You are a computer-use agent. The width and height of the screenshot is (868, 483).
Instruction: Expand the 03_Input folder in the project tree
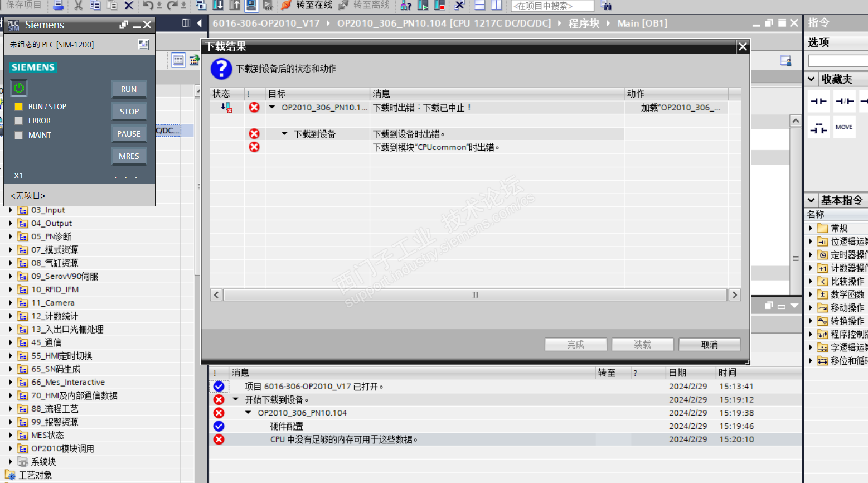click(x=11, y=210)
